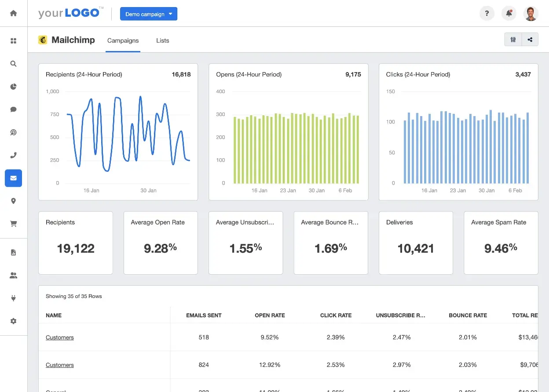Select the people icon in the sidebar

point(13,275)
